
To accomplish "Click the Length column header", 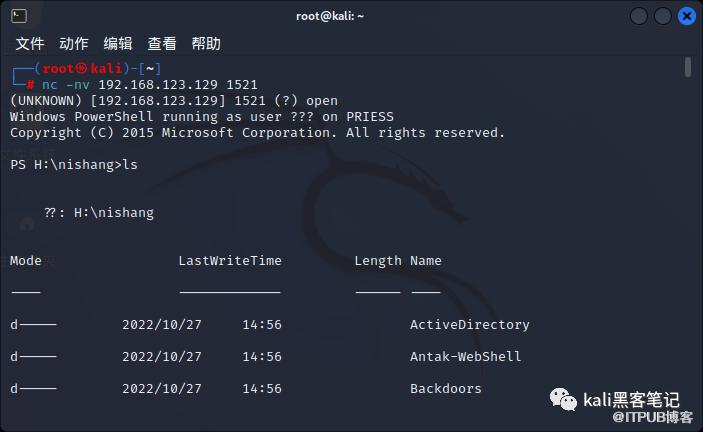I will tap(378, 261).
